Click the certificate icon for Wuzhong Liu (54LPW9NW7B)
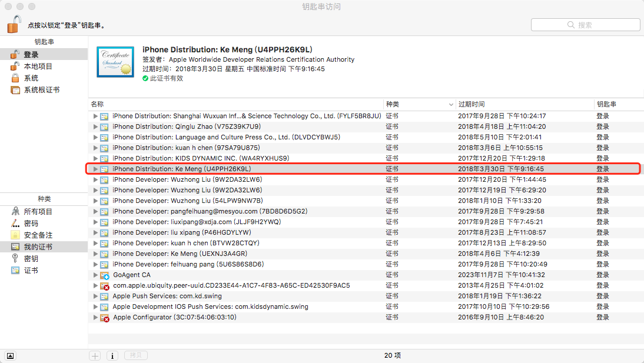644x363 pixels. 104,201
